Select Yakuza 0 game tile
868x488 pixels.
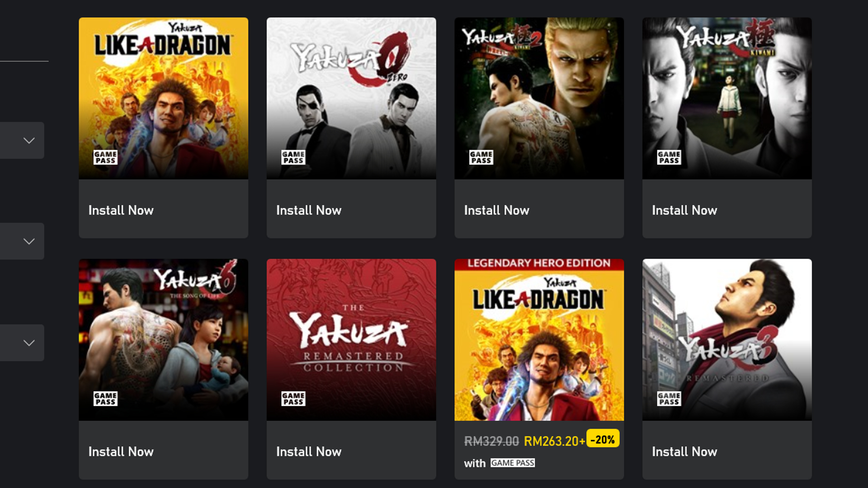click(x=351, y=98)
